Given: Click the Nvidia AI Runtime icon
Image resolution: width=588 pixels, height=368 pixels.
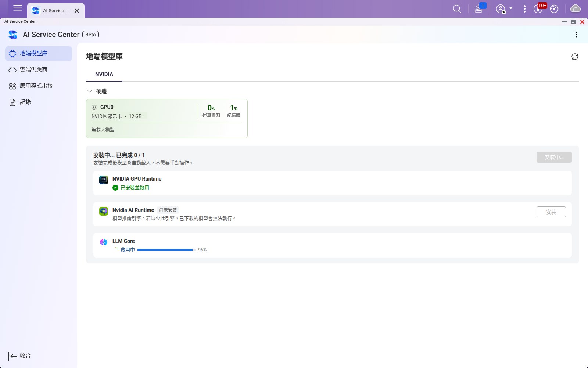Looking at the screenshot, I should pos(104,211).
